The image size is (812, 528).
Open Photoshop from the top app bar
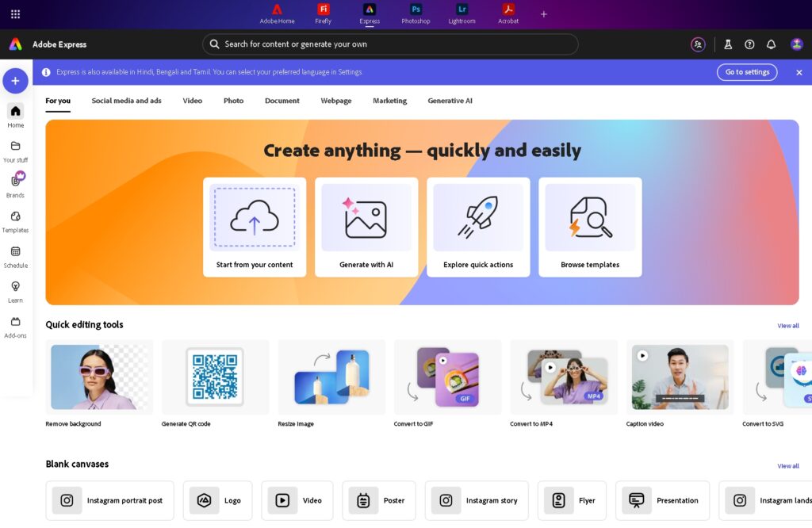click(416, 13)
